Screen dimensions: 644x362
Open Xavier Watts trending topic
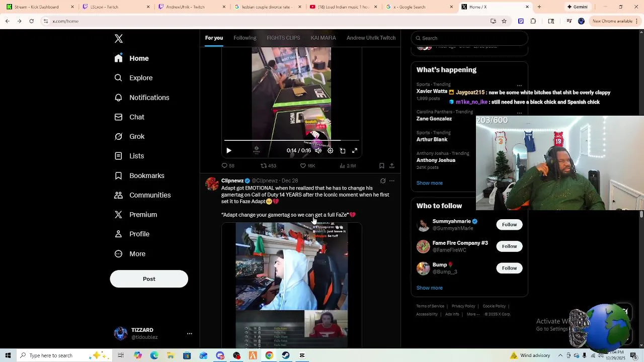432,92
